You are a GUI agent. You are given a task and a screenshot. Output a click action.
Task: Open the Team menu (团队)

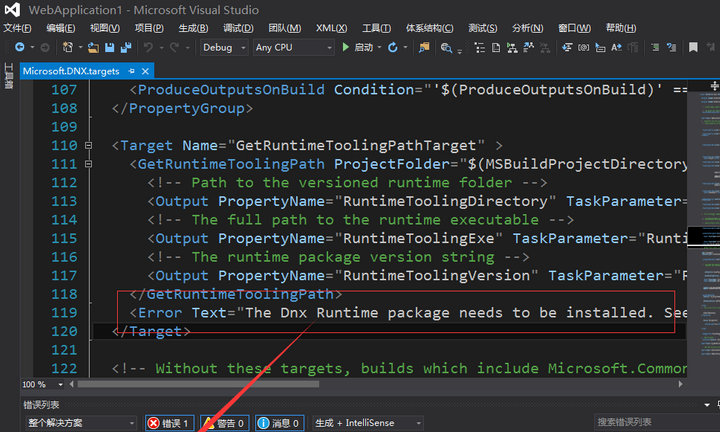tap(285, 28)
